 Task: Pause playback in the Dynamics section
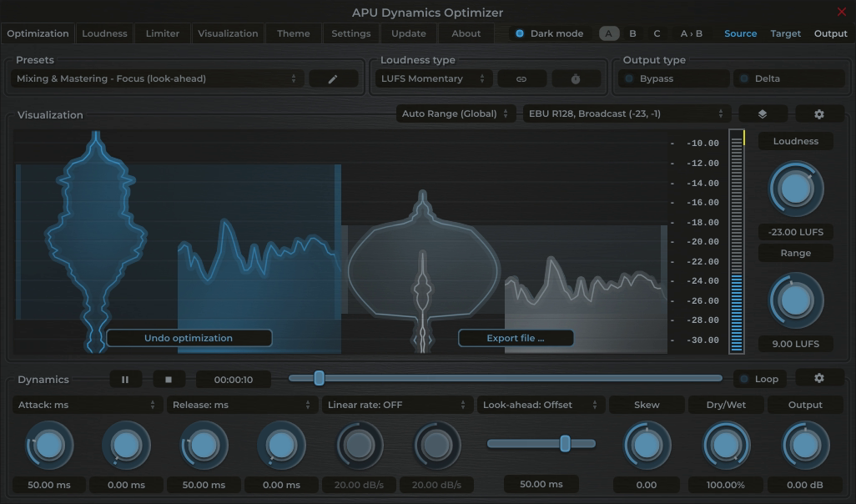125,378
